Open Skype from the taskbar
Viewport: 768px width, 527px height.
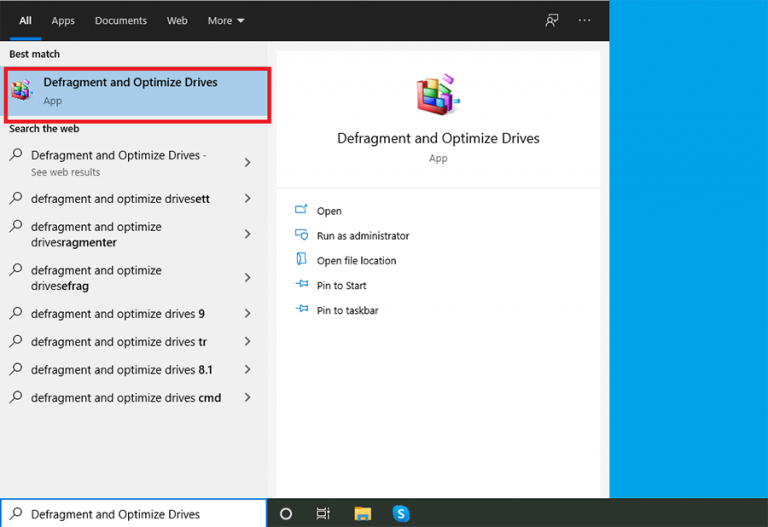pyautogui.click(x=401, y=513)
